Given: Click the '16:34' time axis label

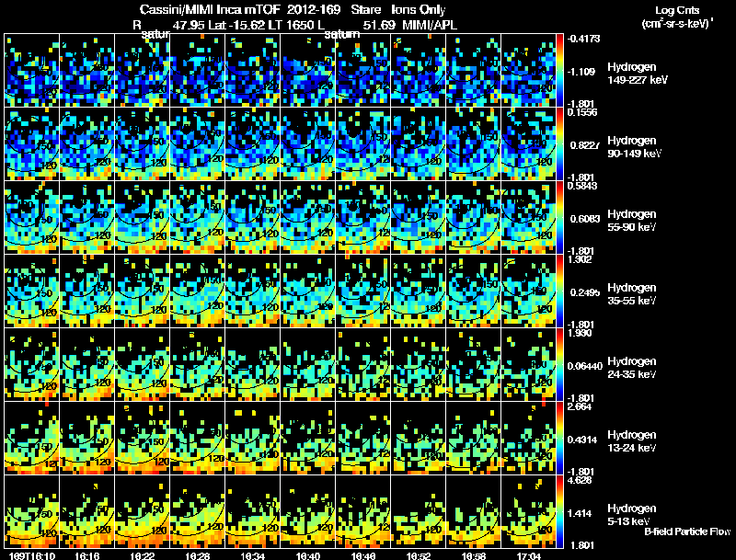Looking at the screenshot, I should click(252, 556).
